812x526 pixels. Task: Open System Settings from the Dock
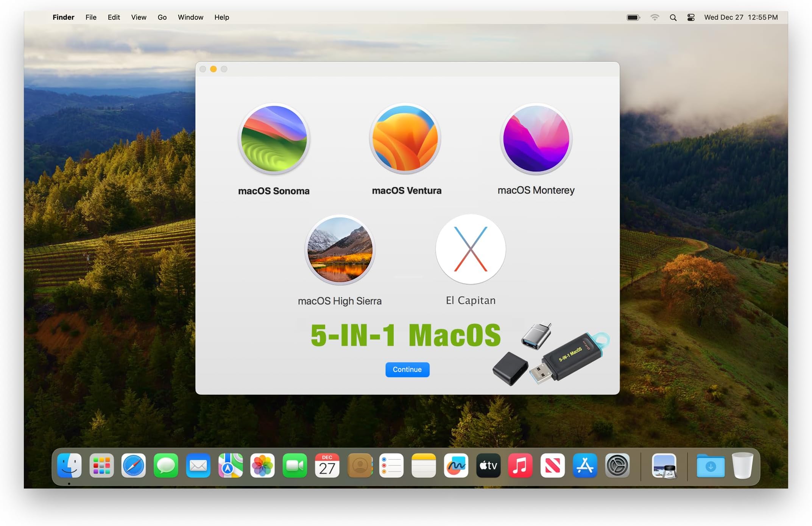tap(617, 465)
